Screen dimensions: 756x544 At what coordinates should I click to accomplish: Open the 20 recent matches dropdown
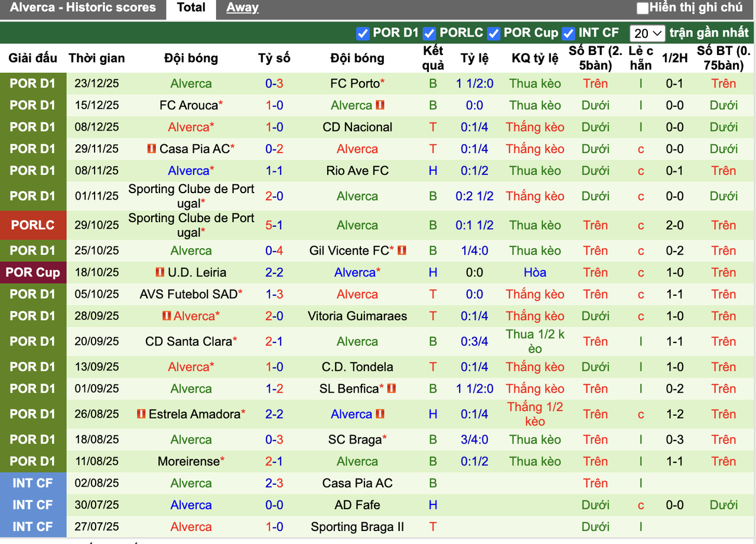pyautogui.click(x=647, y=34)
